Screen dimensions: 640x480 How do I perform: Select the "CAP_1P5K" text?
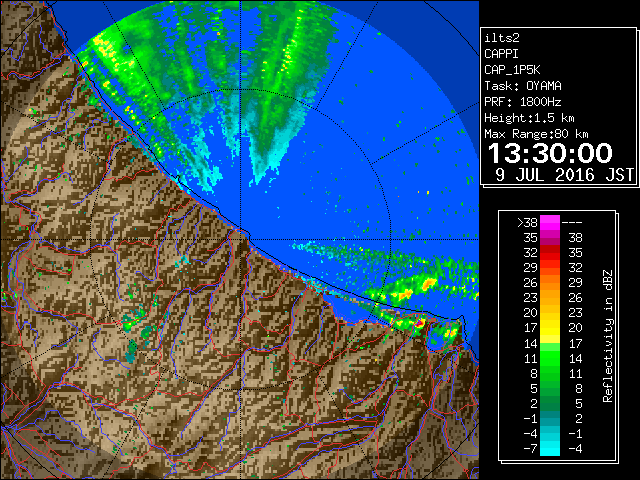[x=512, y=70]
